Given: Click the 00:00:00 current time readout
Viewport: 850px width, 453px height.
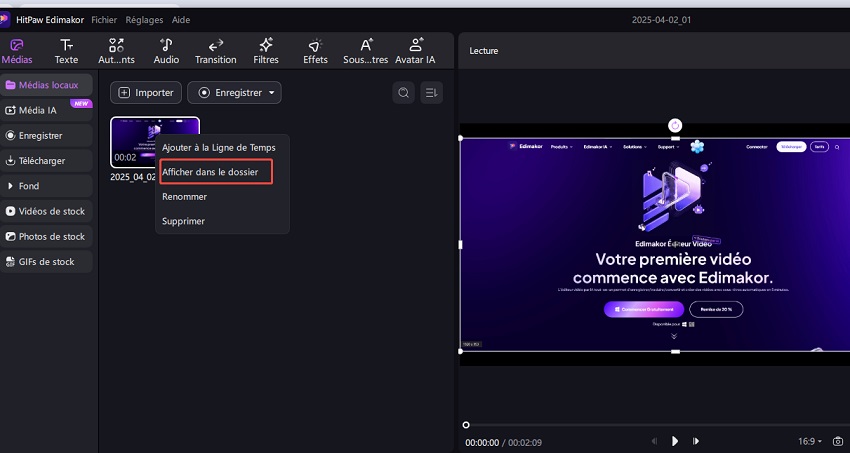Looking at the screenshot, I should [482, 443].
